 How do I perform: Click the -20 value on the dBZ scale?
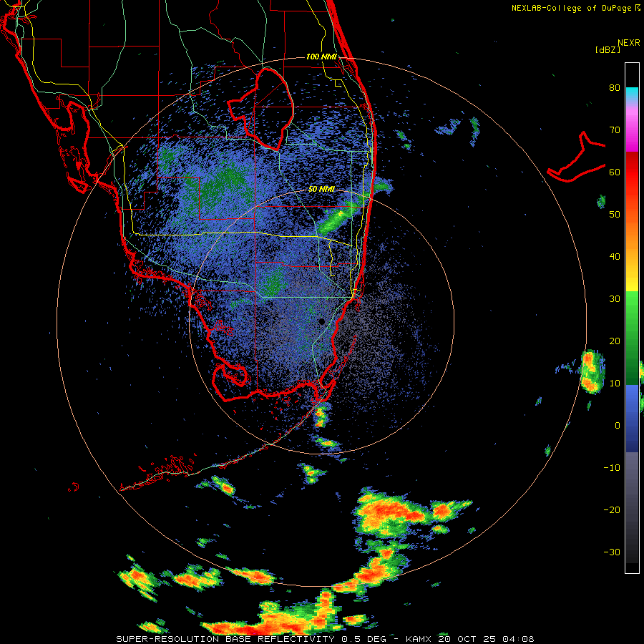pos(612,510)
